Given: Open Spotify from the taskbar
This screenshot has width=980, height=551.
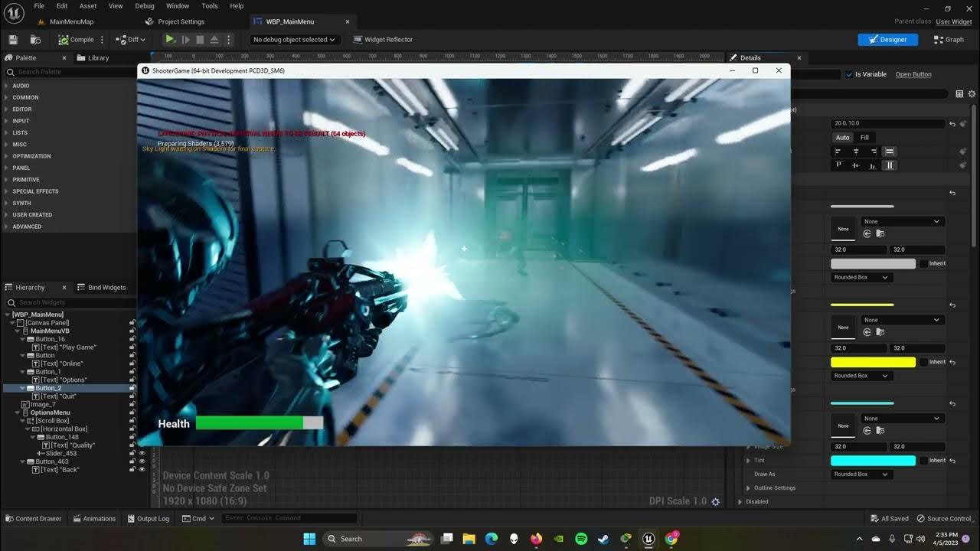Looking at the screenshot, I should (581, 539).
